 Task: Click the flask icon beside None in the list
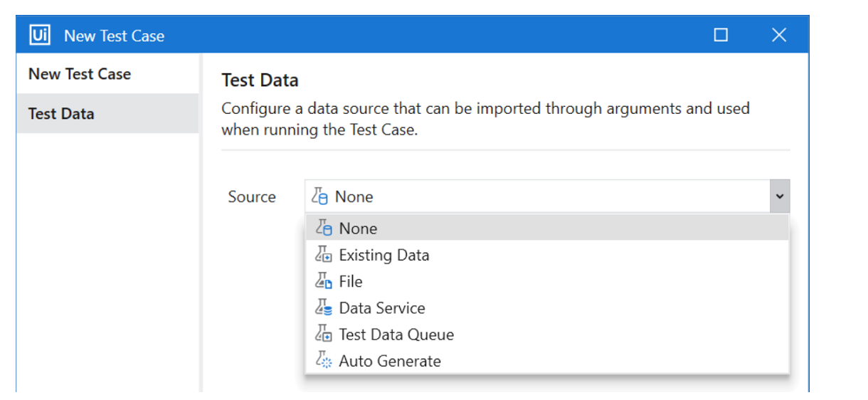pyautogui.click(x=323, y=228)
